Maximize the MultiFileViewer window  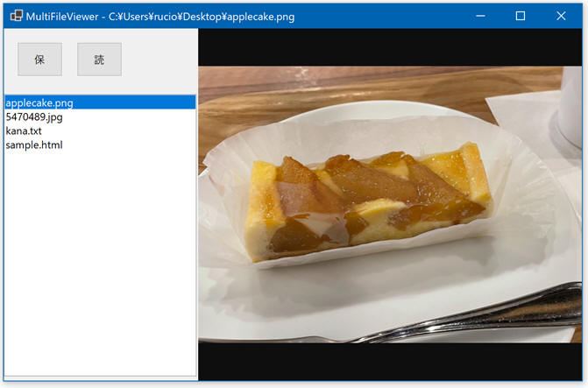tap(521, 16)
